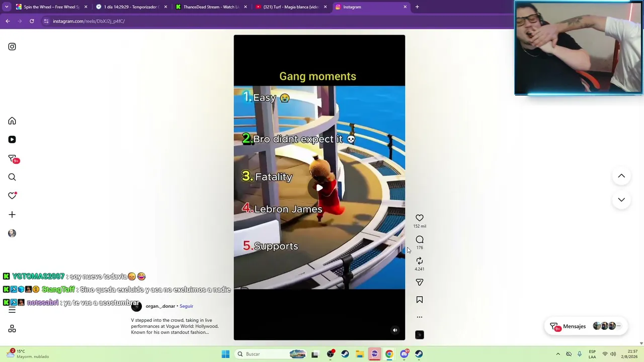Go to Instagram Home feed icon
This screenshot has height=362, width=644.
coord(12,121)
